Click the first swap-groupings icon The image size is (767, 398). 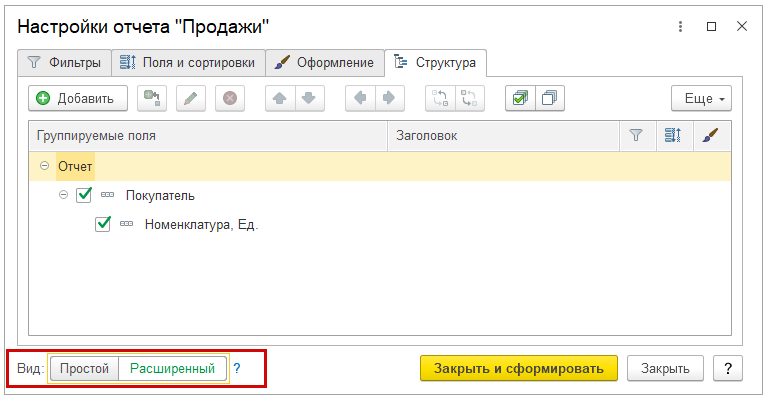(440, 98)
